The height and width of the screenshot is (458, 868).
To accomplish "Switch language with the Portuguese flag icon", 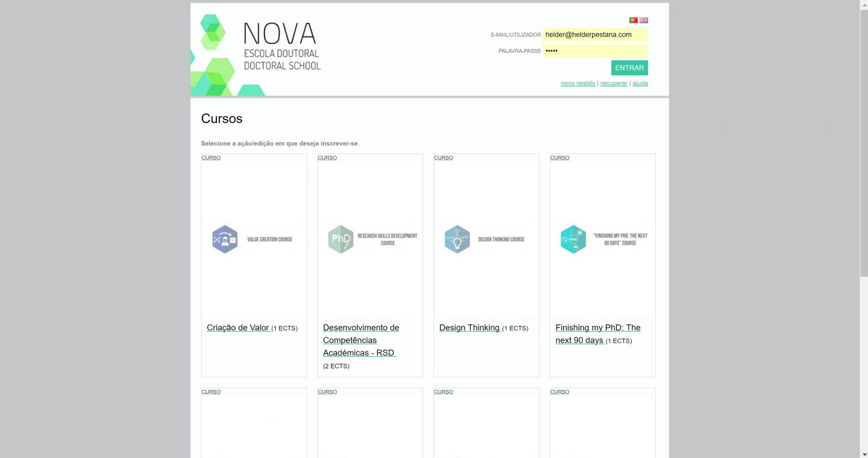I will tap(633, 20).
